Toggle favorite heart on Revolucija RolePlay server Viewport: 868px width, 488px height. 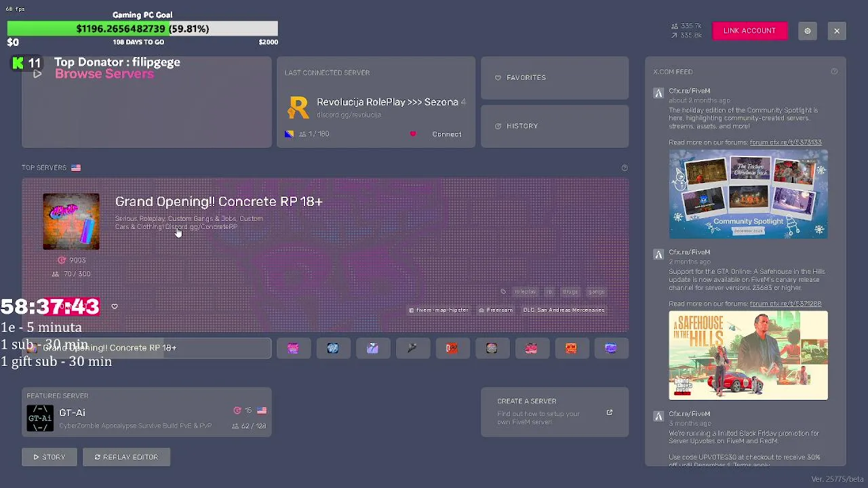[x=412, y=134]
